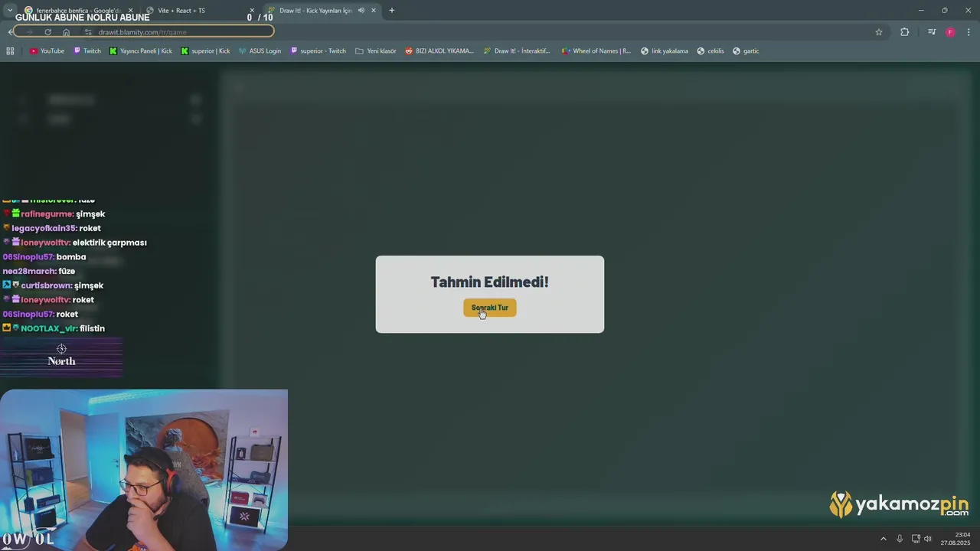Click the elektirik çarpması chat message

(75, 243)
